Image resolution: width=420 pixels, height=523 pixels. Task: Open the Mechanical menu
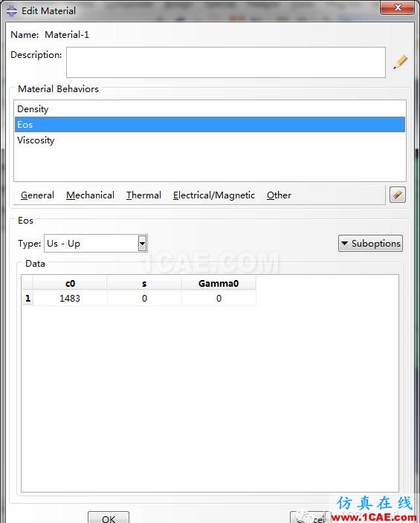pos(90,195)
